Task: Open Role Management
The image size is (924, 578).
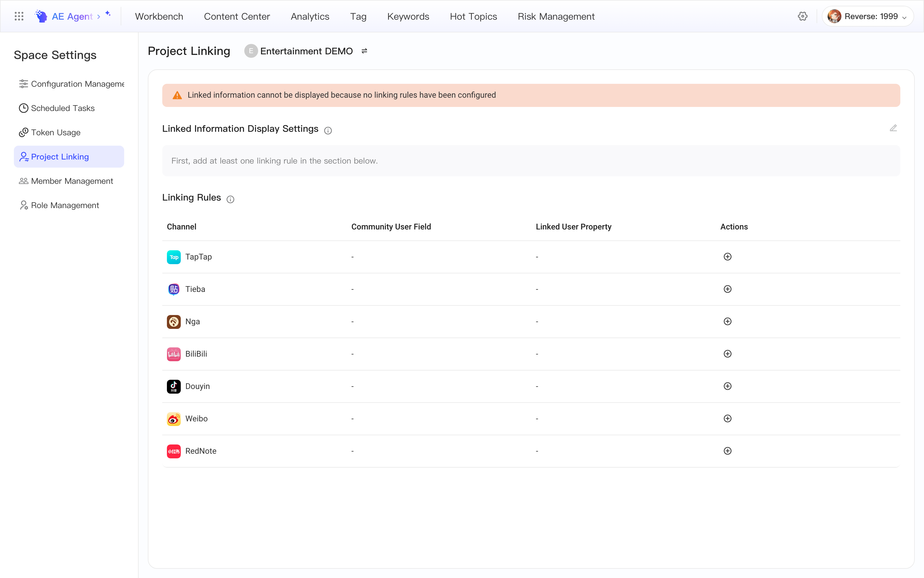Action: pos(69,205)
